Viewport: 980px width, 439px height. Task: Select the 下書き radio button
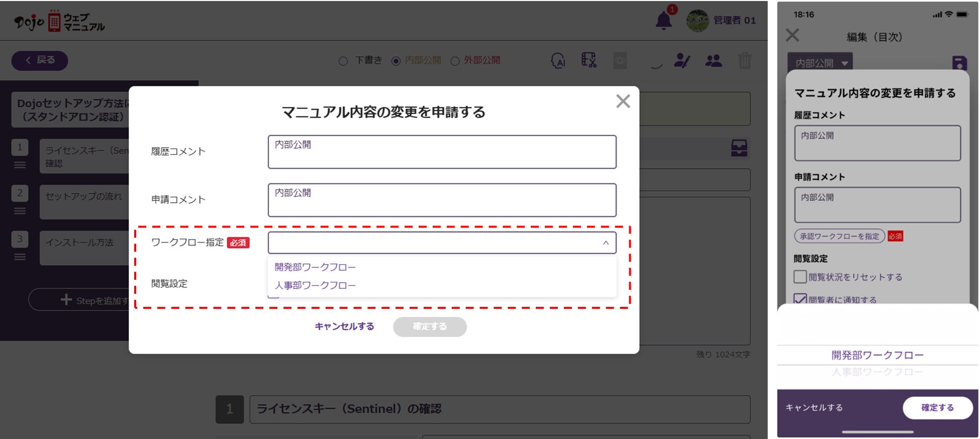(x=343, y=61)
